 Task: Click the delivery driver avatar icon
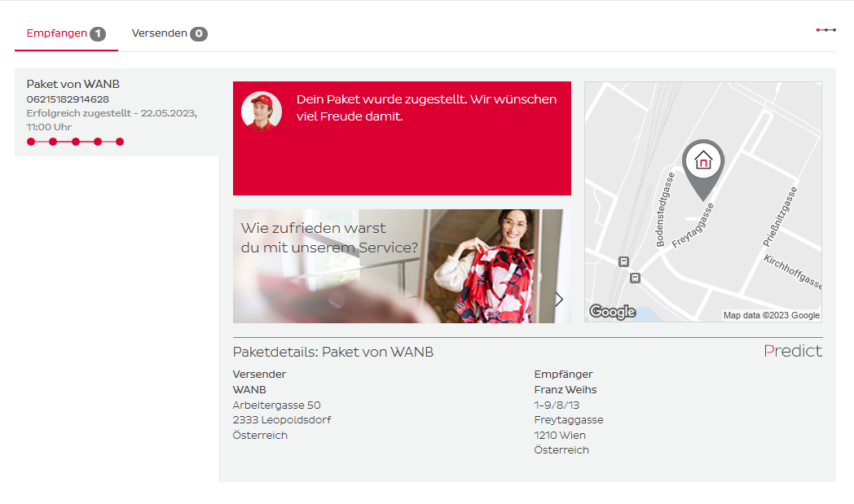pyautogui.click(x=262, y=112)
